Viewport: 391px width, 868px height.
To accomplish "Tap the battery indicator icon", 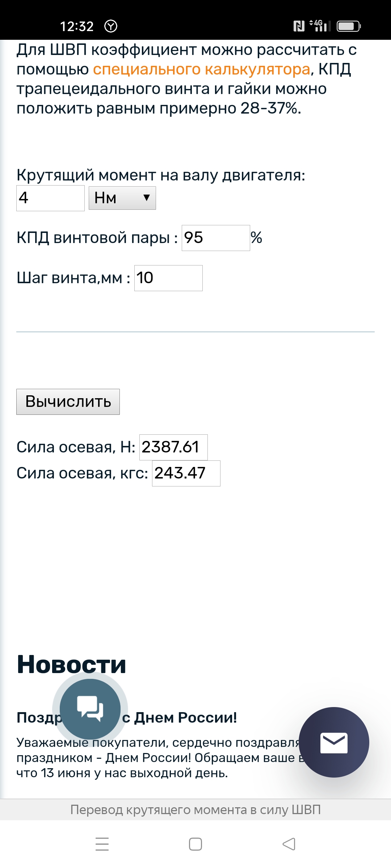I will coord(348,26).
